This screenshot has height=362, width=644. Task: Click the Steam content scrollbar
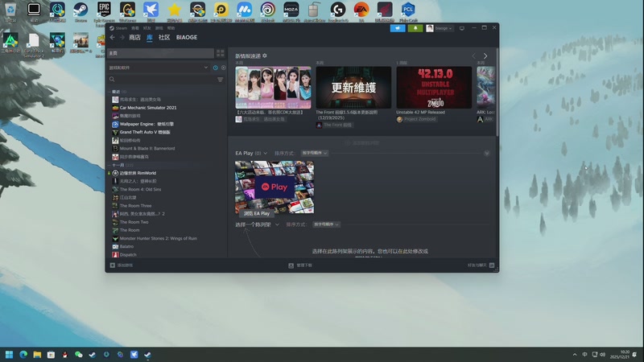[497, 93]
